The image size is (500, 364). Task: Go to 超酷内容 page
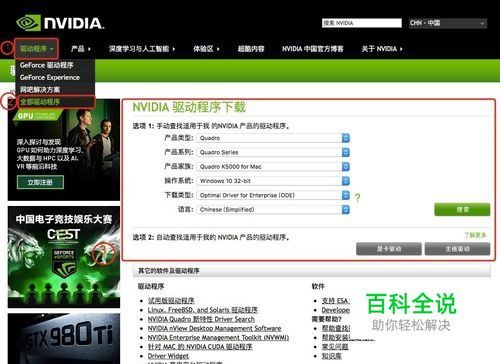[x=251, y=49]
